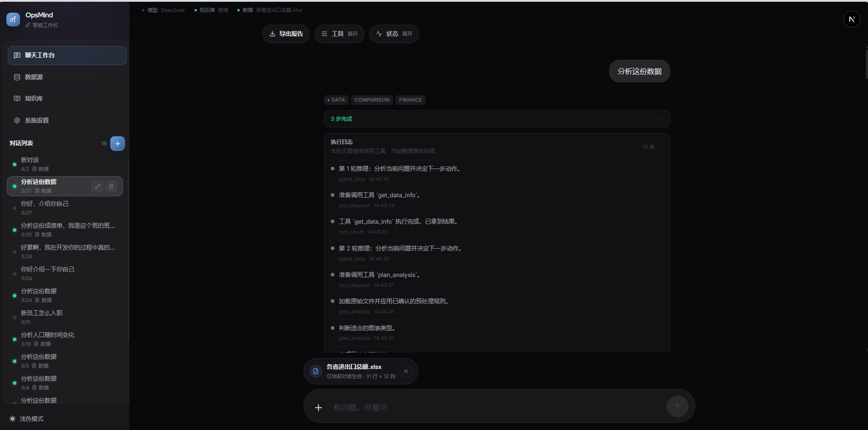Open the 新员工怎么入职 conversation
This screenshot has width=868, height=430.
pos(42,313)
